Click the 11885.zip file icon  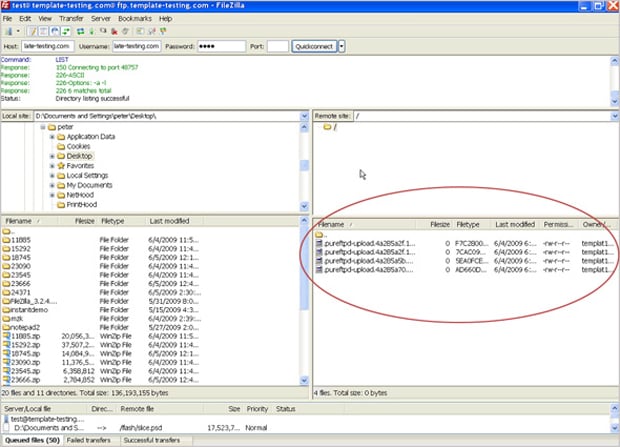pos(6,336)
